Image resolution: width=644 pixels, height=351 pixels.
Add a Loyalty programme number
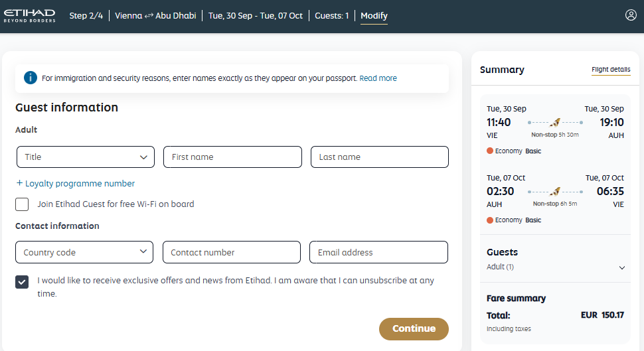76,184
